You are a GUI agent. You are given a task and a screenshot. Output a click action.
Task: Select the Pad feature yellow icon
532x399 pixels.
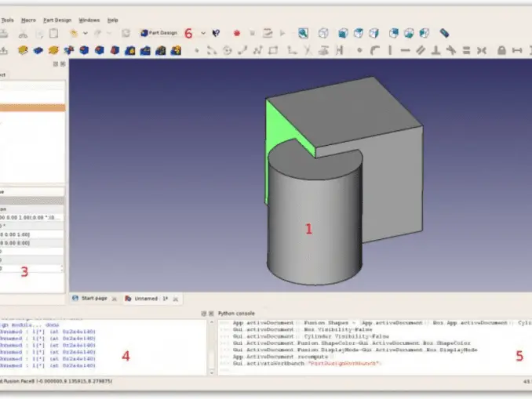click(23, 50)
